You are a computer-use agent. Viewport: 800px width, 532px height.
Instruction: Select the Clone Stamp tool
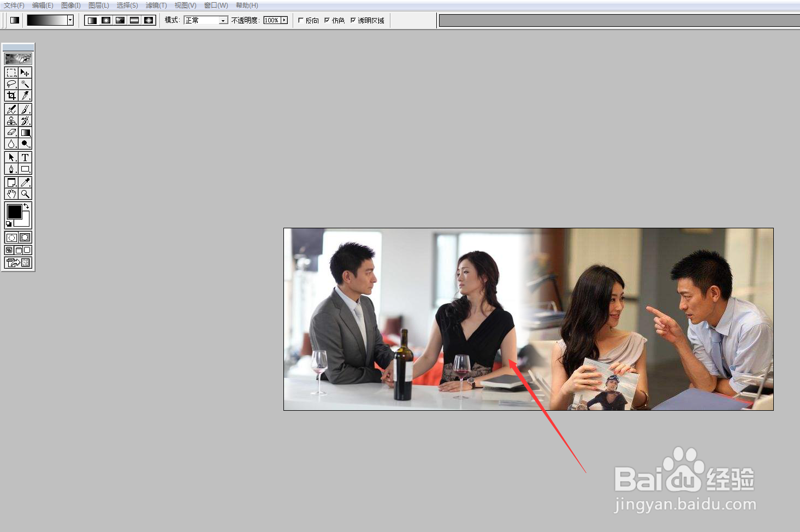[11, 121]
